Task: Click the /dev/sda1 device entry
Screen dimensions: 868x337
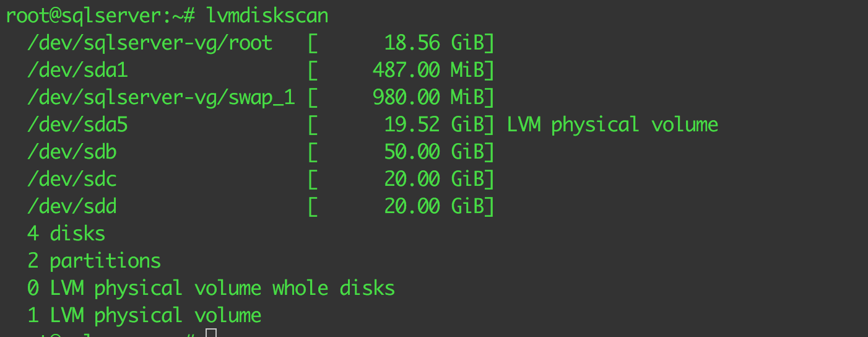Action: [x=77, y=70]
